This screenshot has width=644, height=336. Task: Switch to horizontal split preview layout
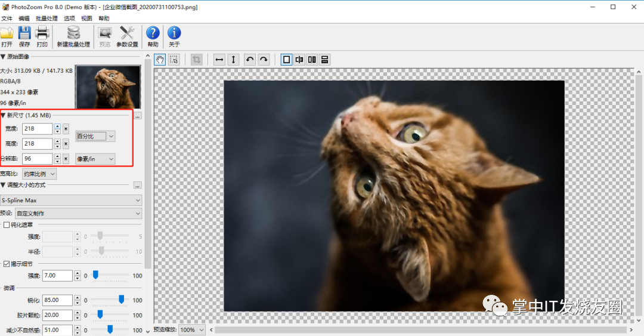324,60
